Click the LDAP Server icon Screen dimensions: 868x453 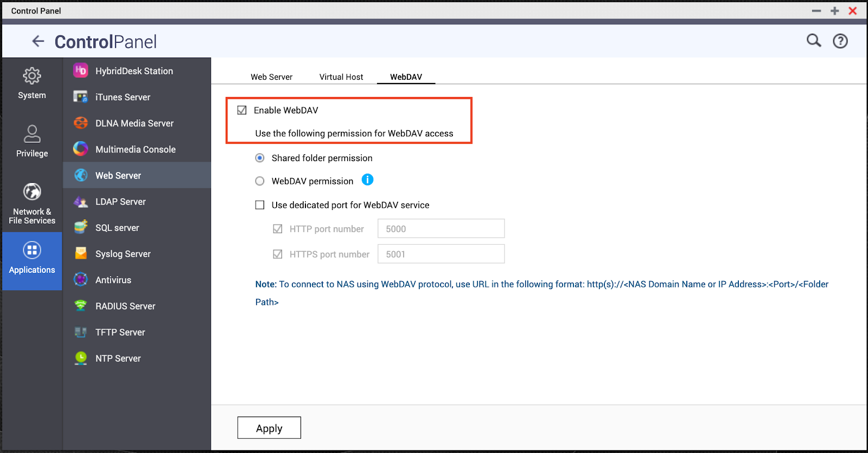pyautogui.click(x=81, y=201)
